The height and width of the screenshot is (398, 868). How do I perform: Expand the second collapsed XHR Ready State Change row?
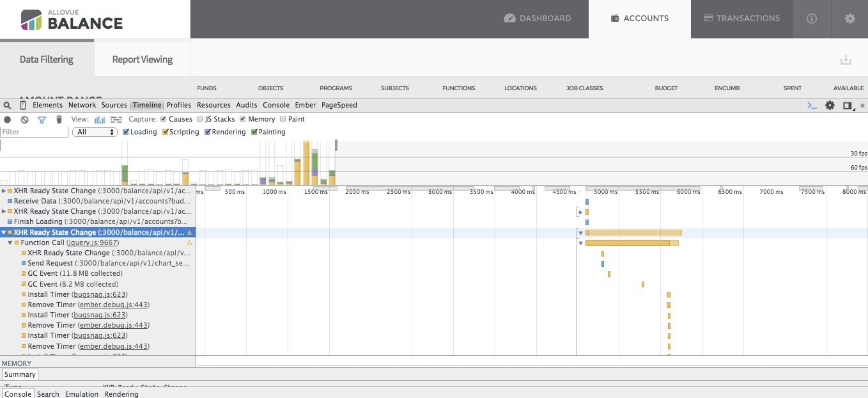tap(4, 211)
